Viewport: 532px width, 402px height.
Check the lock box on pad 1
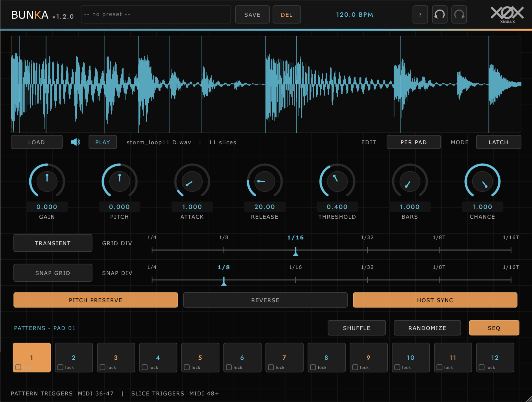point(18,367)
